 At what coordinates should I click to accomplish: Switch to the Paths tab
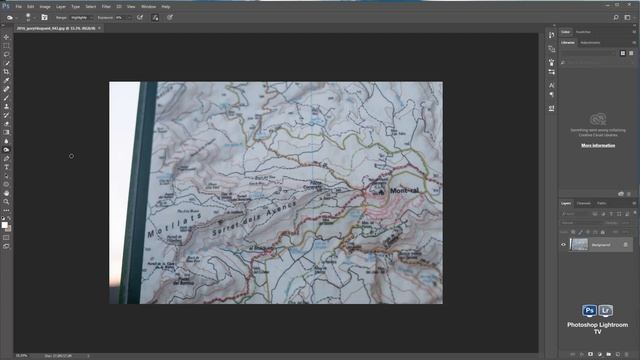point(602,203)
